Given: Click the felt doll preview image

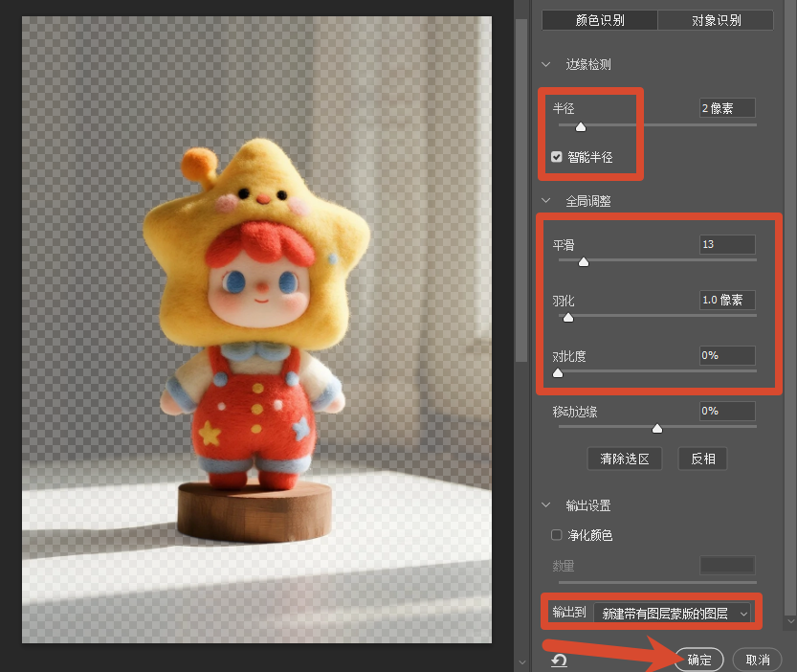Looking at the screenshot, I should (256, 329).
